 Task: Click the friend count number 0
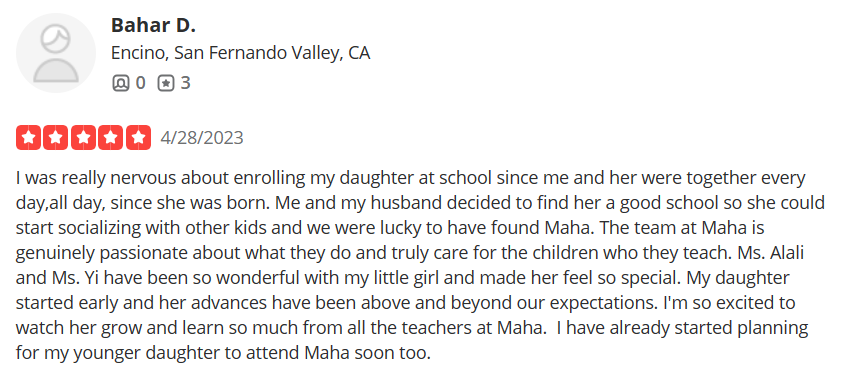point(140,83)
